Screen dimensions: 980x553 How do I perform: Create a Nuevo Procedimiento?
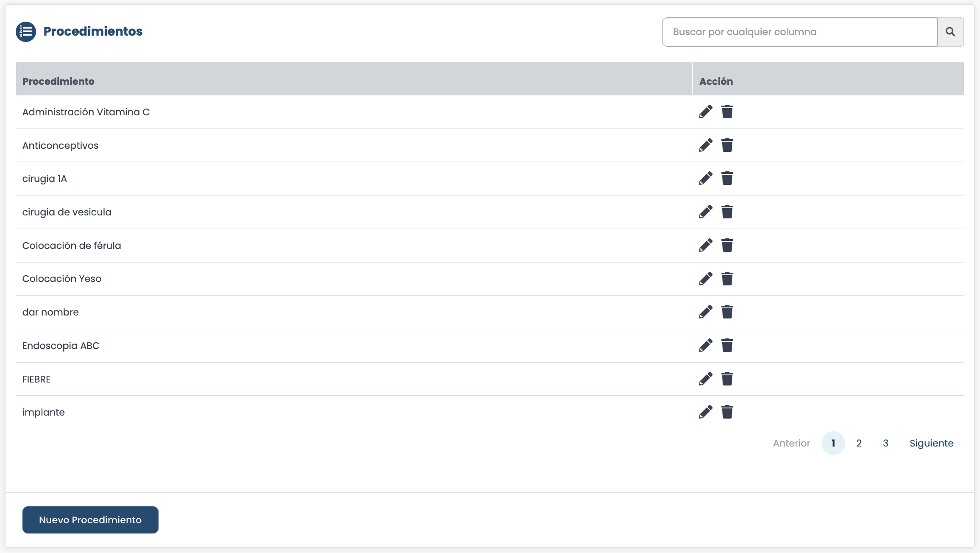[x=90, y=520]
